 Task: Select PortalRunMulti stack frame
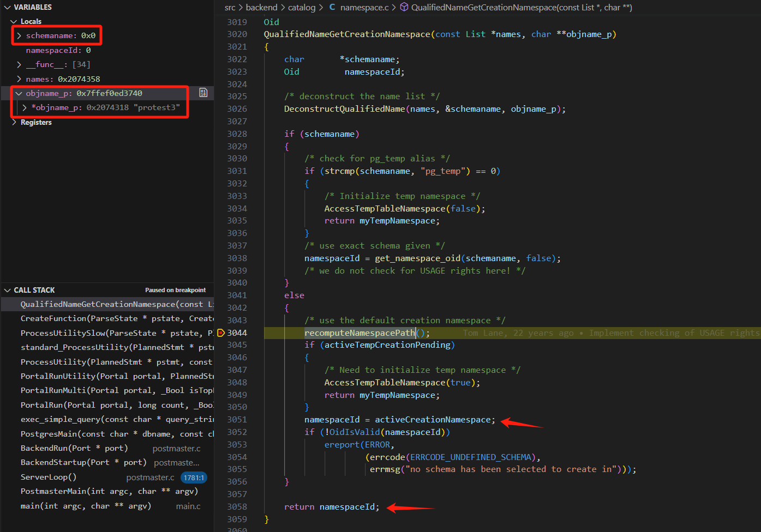pyautogui.click(x=107, y=390)
